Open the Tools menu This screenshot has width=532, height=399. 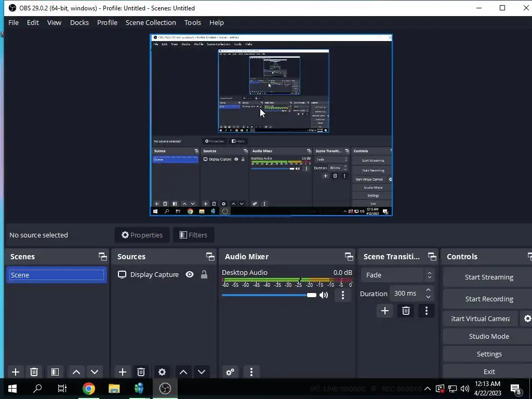click(x=193, y=22)
